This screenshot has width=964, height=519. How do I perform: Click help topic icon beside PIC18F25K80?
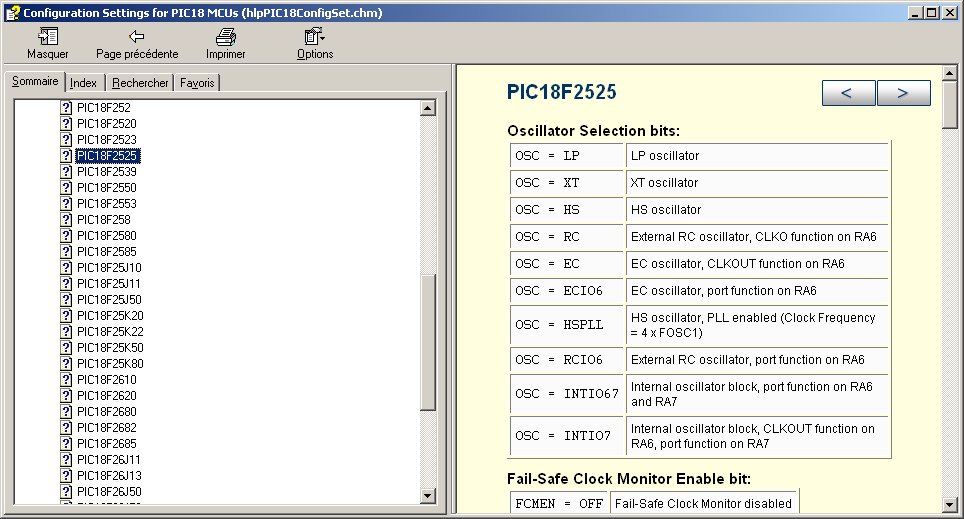pos(66,363)
